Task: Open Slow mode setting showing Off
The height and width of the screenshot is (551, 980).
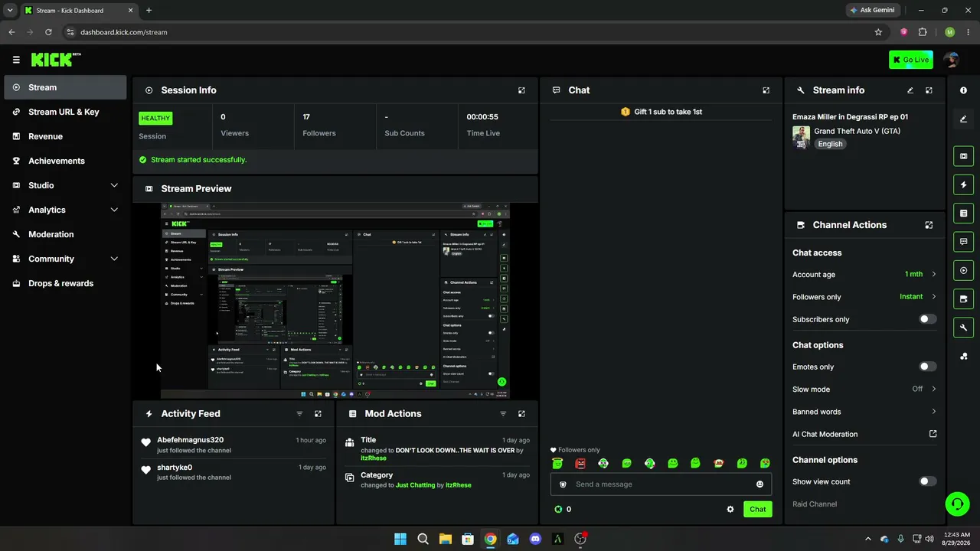Action: [864, 390]
